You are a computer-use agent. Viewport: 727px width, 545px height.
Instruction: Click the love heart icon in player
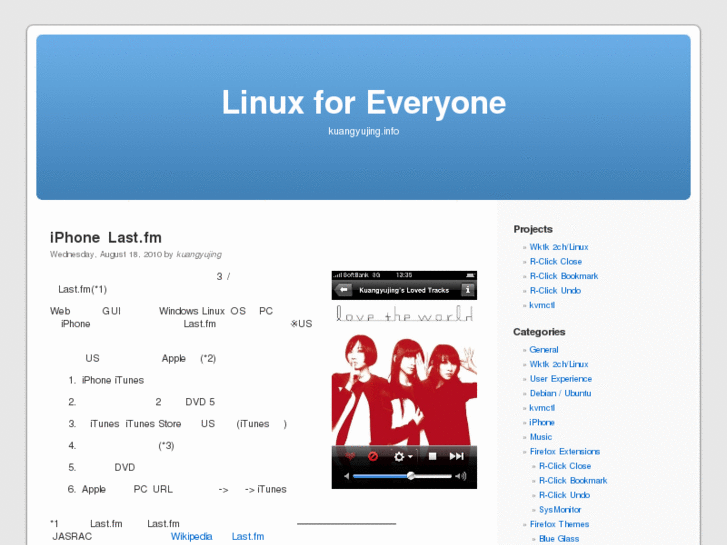[x=350, y=456]
